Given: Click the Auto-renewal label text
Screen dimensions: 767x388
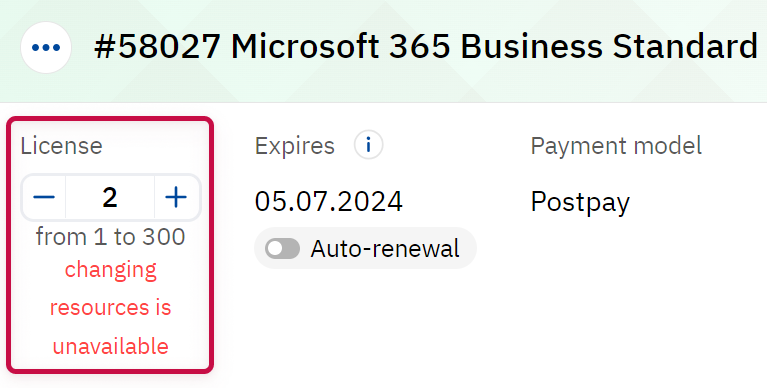Looking at the screenshot, I should click(x=385, y=249).
